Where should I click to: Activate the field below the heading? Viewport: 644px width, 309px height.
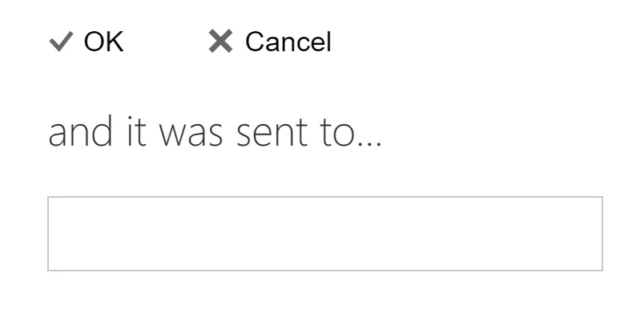325,234
